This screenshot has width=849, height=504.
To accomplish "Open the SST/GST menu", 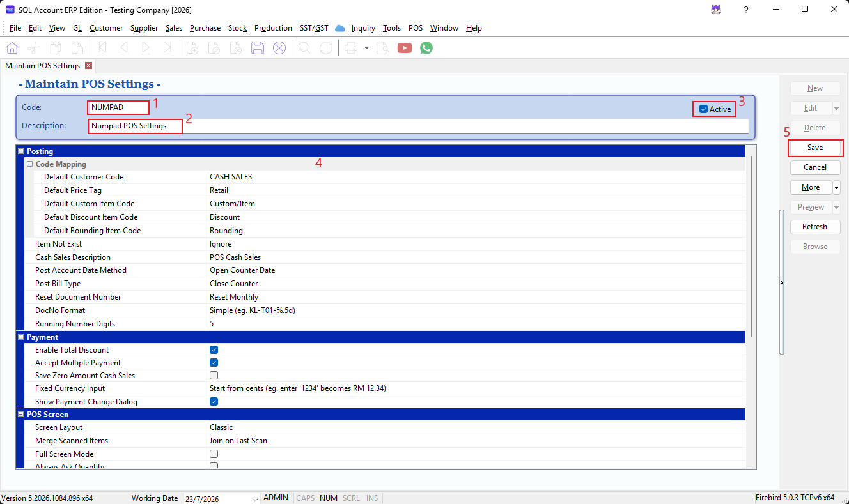I will tap(314, 28).
